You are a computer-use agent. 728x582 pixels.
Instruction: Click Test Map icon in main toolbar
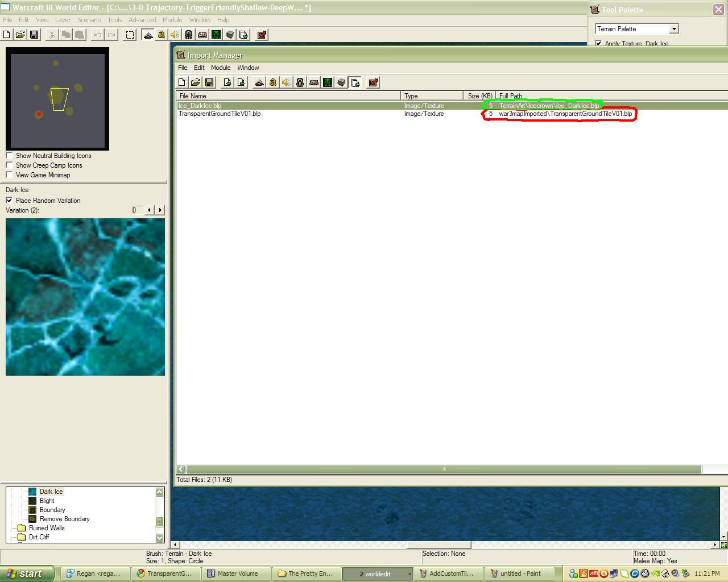[x=262, y=35]
